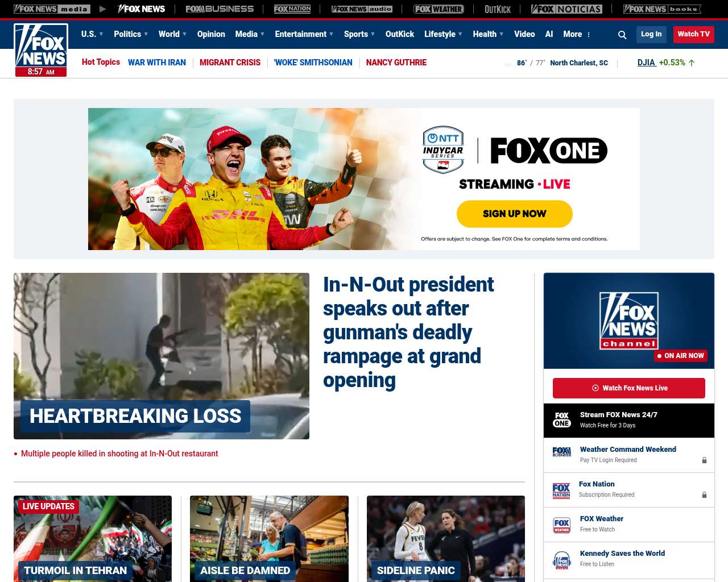Click the weather cloud icon

508,64
